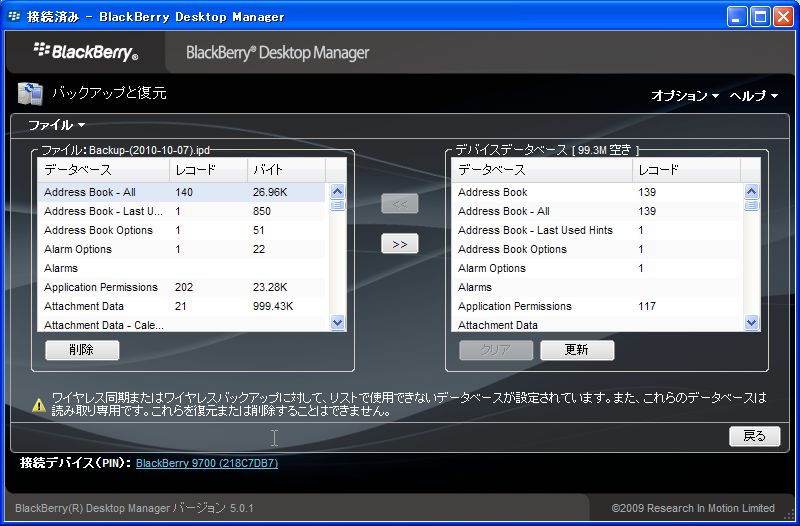This screenshot has width=800, height=526.
Task: Open the BlackBerry 9700 device link
Action: coord(207,464)
